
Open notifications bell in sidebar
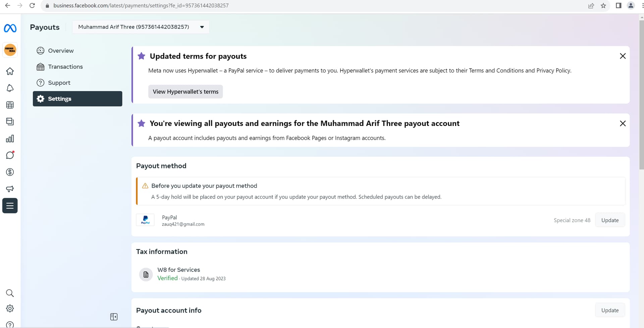pos(10,88)
